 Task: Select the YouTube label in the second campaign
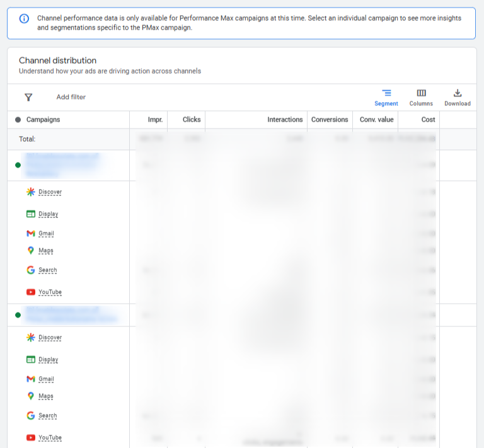(50, 437)
